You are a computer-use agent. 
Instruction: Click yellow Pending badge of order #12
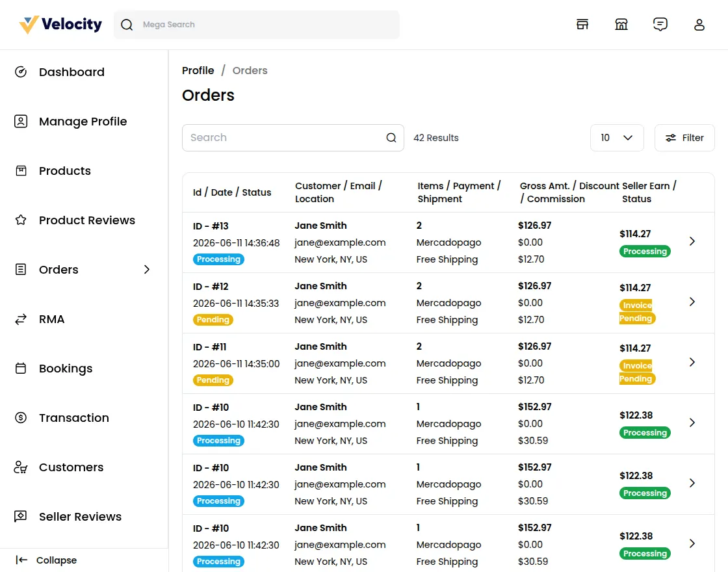click(x=213, y=319)
